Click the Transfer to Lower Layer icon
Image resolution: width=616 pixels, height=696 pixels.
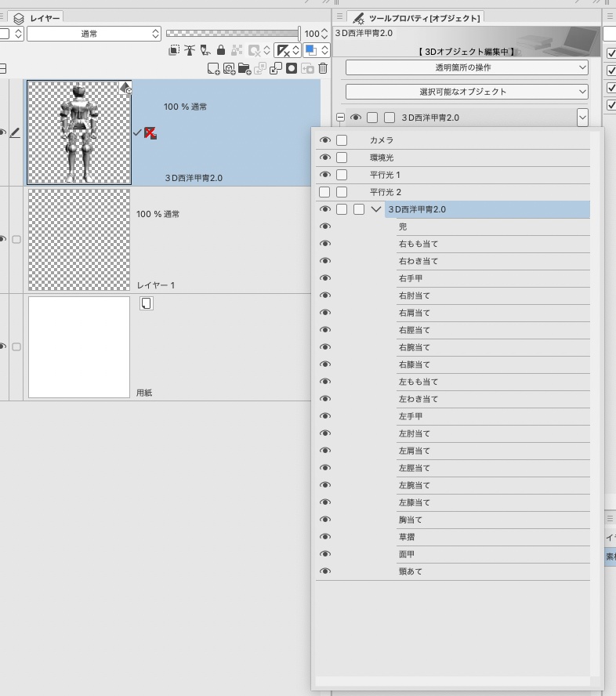pos(260,68)
